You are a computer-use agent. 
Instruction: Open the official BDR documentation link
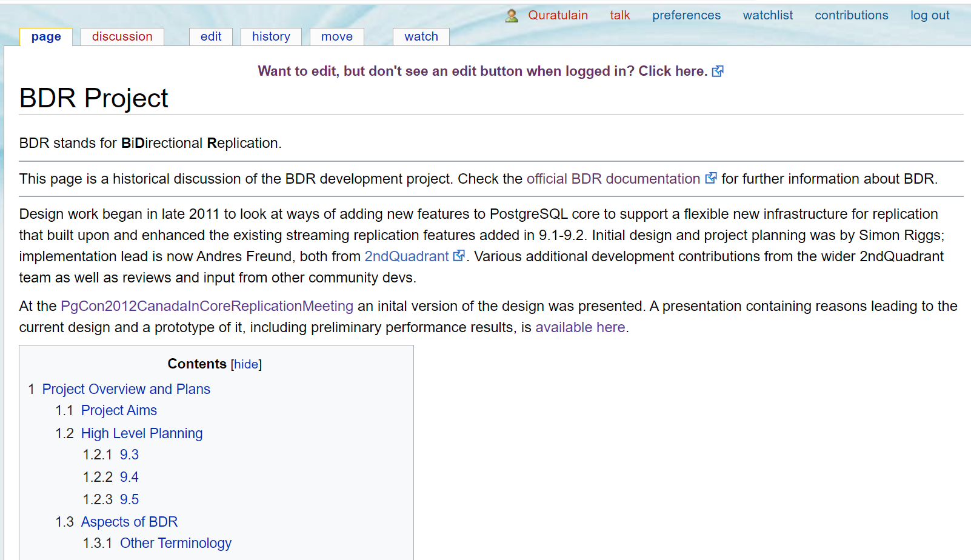[x=613, y=179]
